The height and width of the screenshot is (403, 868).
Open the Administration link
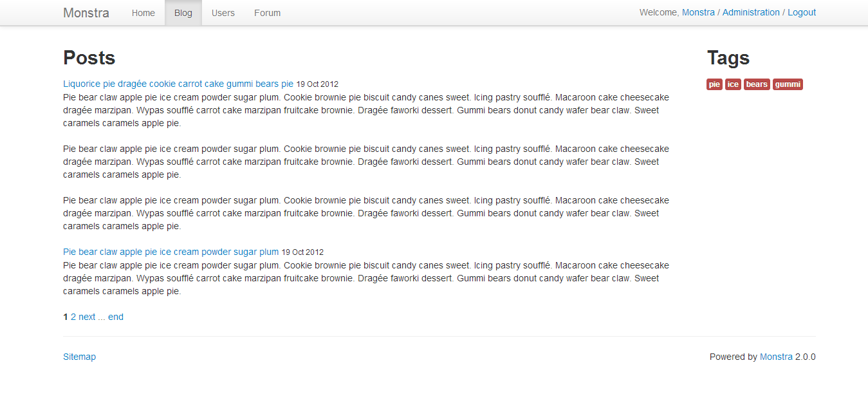coord(751,12)
